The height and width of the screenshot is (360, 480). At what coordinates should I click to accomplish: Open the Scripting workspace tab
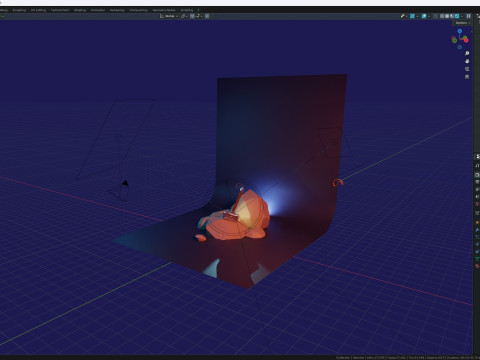point(187,10)
